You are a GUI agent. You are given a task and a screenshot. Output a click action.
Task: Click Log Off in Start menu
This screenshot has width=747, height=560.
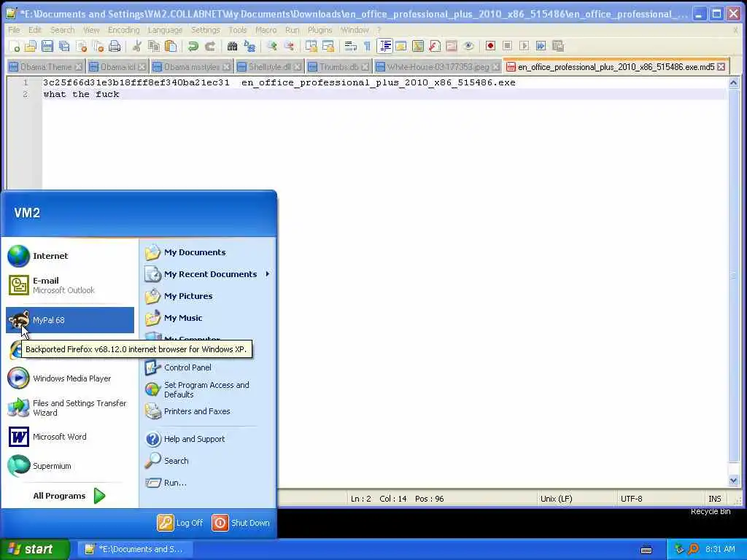pyautogui.click(x=180, y=522)
